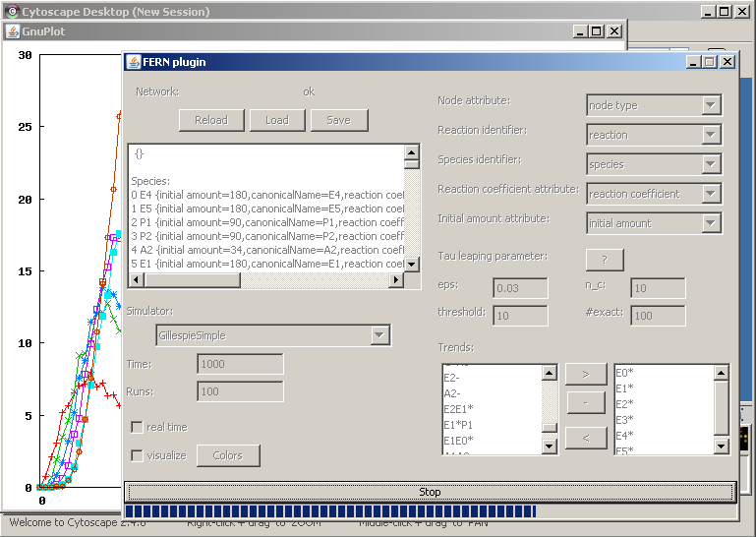Close the FERN plugin window
Image resolution: width=756 pixels, height=537 pixels.
click(727, 62)
